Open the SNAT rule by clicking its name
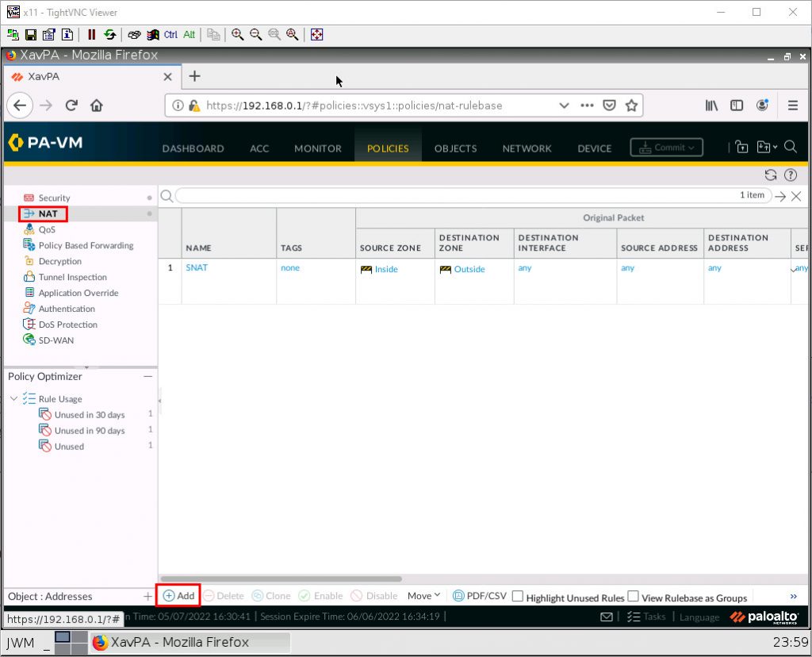Image resolution: width=812 pixels, height=657 pixels. [x=197, y=267]
